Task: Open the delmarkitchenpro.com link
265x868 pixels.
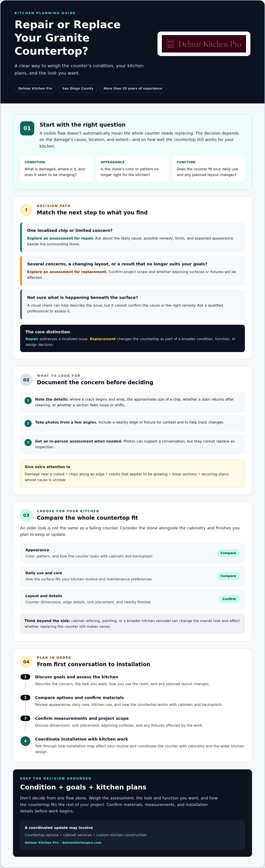Action: coord(81,842)
